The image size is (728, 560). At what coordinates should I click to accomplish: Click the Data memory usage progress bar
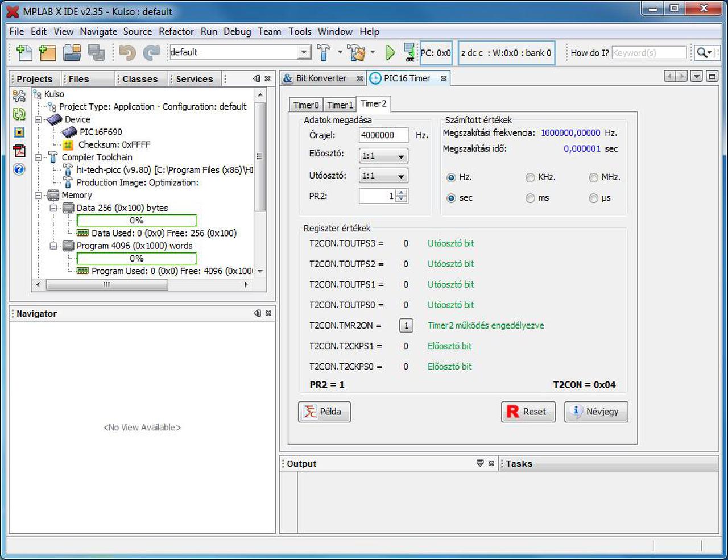click(x=136, y=221)
